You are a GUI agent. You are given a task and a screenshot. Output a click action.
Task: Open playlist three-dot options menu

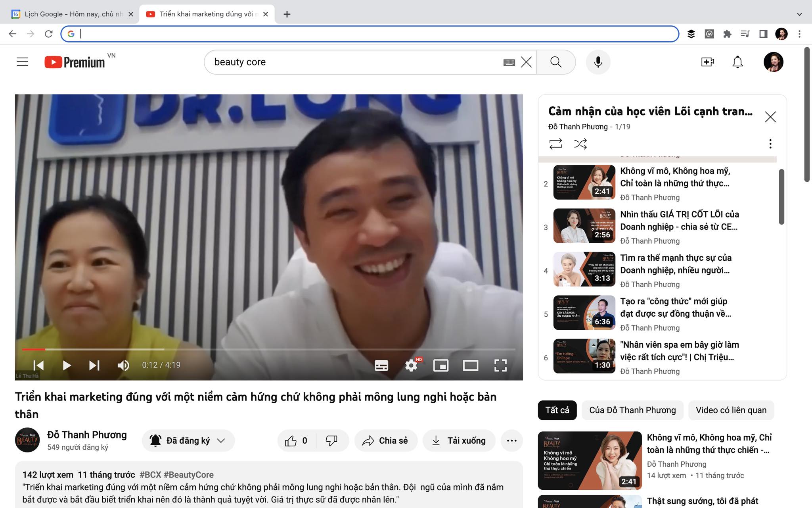click(770, 144)
